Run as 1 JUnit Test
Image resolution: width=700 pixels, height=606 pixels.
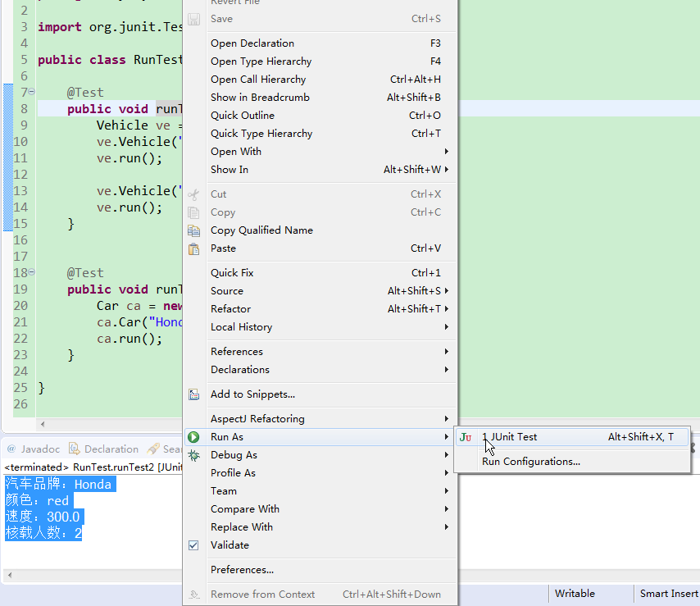[572, 437]
